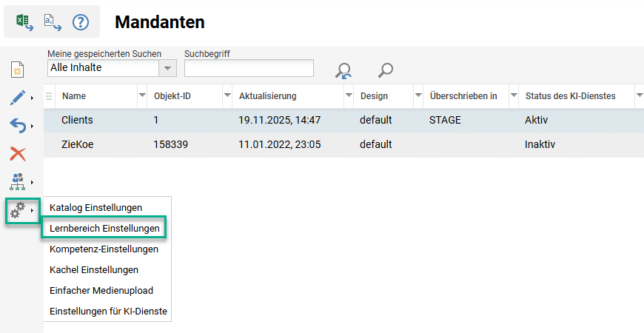
Task: Click the date 11.01.2022, 23:05
Action: pos(280,144)
